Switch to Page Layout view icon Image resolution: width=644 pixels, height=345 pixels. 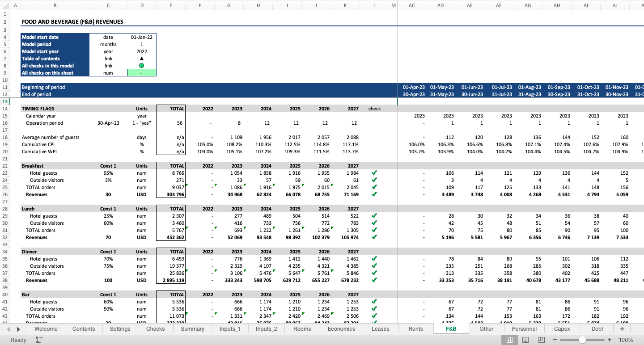tap(525, 340)
